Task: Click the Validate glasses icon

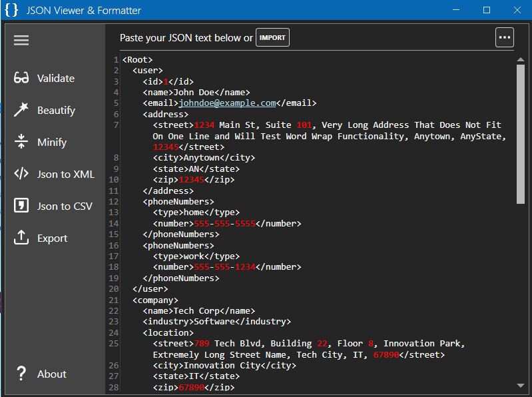Action: click(x=21, y=78)
